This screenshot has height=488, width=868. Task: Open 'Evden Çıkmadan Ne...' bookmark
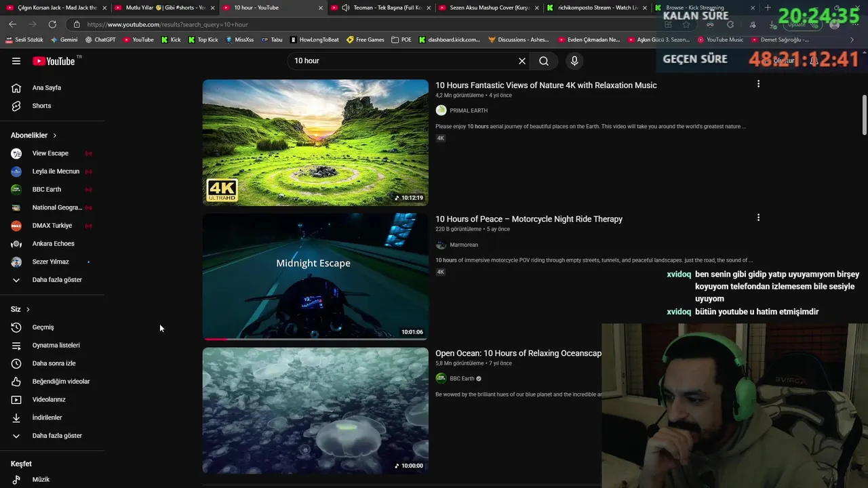[x=589, y=40]
